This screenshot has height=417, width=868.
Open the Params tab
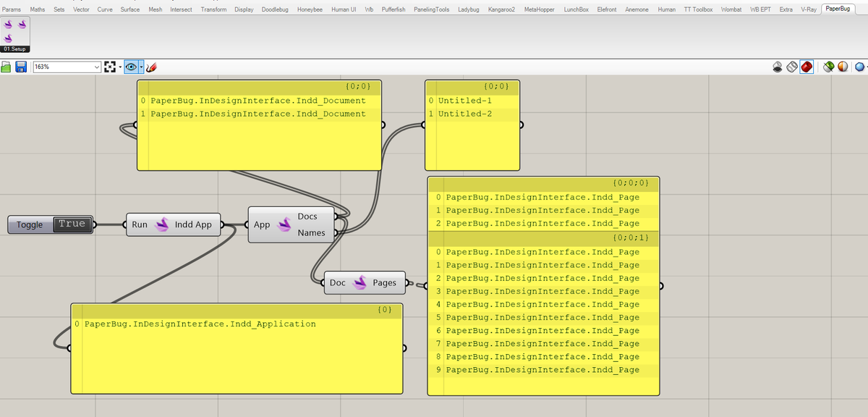[x=11, y=9]
